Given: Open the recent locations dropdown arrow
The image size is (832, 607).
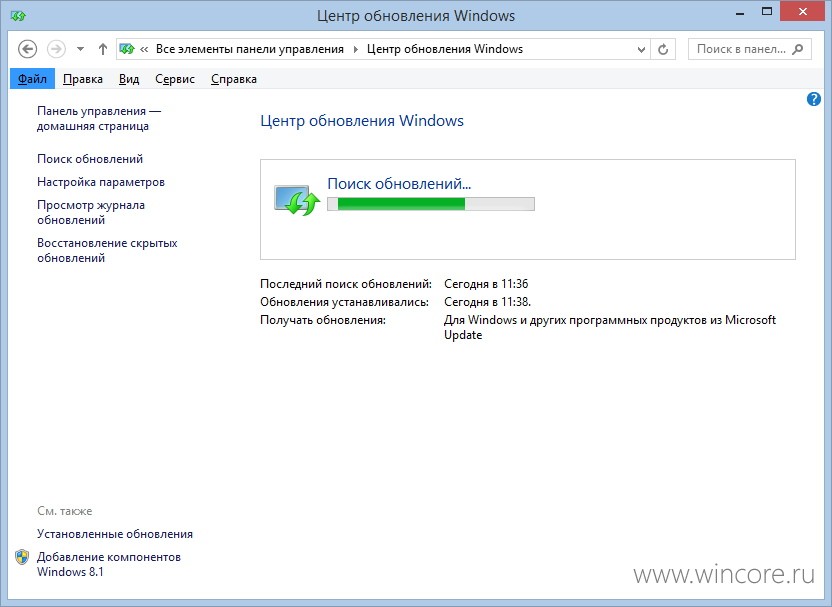Looking at the screenshot, I should pyautogui.click(x=80, y=49).
